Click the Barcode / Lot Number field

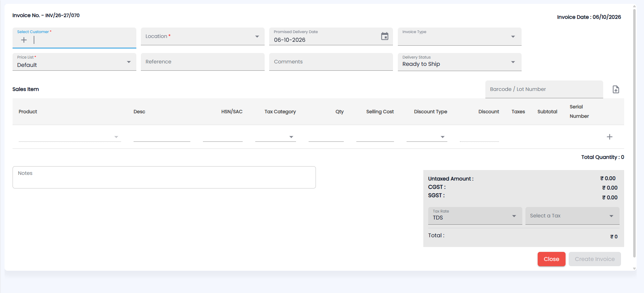click(x=544, y=89)
